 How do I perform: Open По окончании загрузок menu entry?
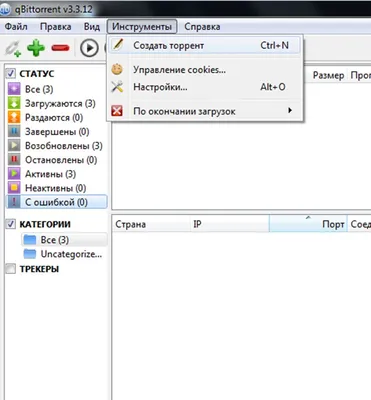(205, 111)
